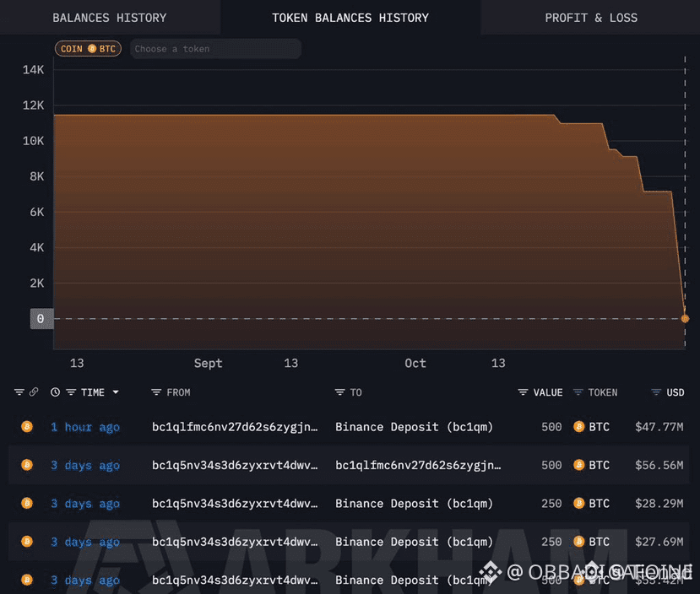Open '3 days ago' link in $27.69M row
This screenshot has width=700, height=594.
coord(85,543)
